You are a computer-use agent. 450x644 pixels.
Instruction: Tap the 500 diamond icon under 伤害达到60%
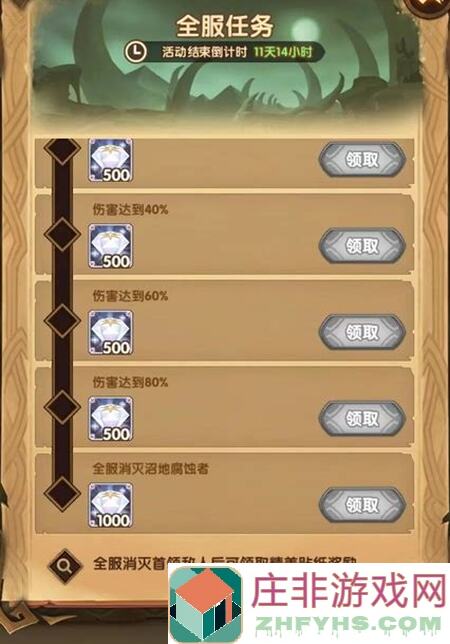click(x=110, y=332)
